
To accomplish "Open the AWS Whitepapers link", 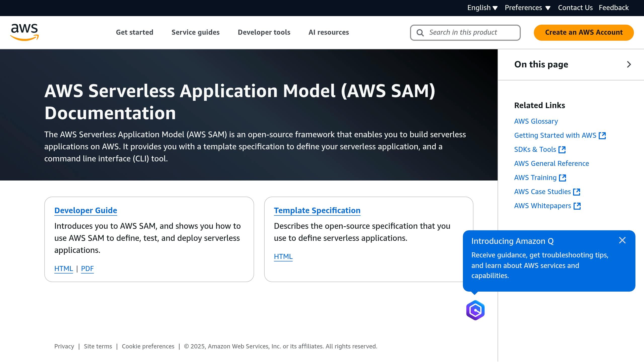I will pos(543,206).
